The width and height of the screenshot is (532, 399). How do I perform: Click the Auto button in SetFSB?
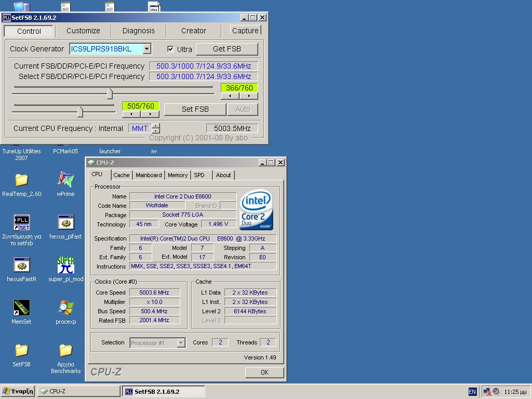click(x=243, y=109)
